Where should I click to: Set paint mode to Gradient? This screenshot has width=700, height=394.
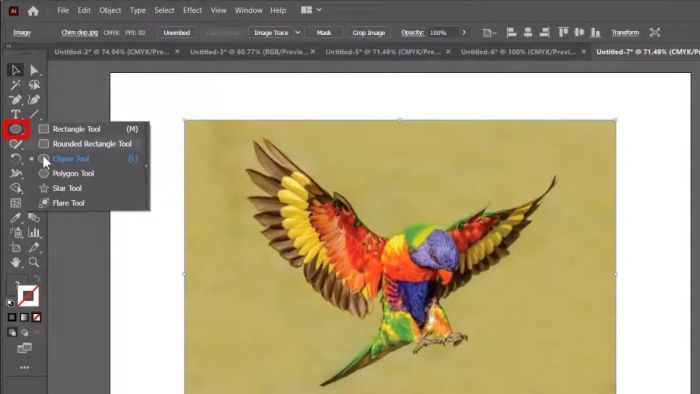[x=24, y=317]
